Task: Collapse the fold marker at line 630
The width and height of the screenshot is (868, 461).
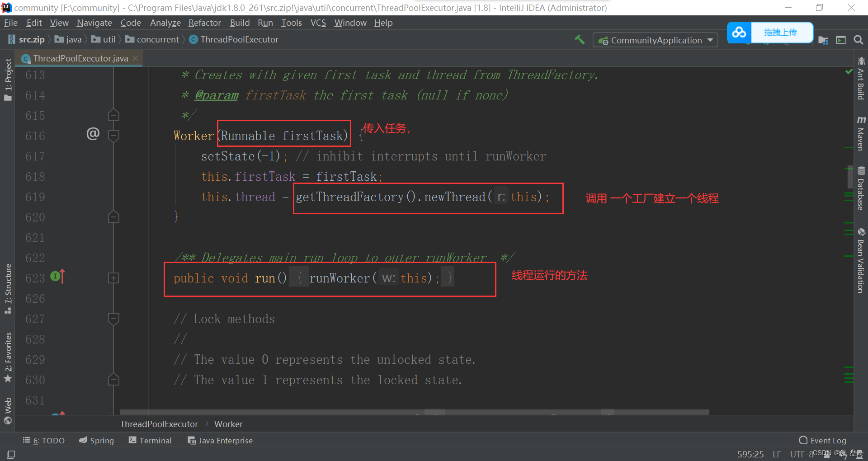Action: 114,380
